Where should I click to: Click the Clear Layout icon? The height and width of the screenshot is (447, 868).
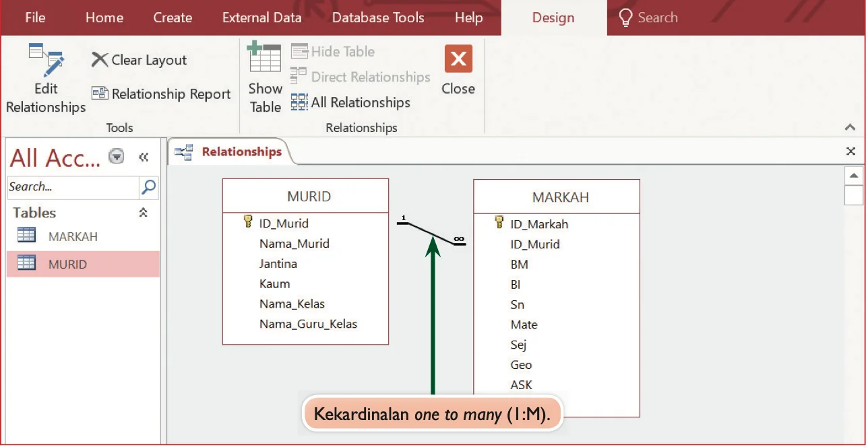pos(100,60)
